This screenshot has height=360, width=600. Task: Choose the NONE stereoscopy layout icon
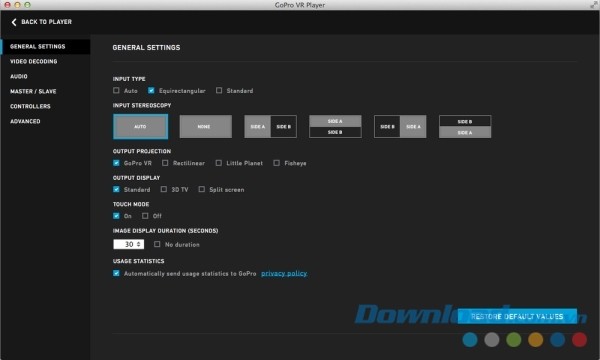[x=205, y=127]
